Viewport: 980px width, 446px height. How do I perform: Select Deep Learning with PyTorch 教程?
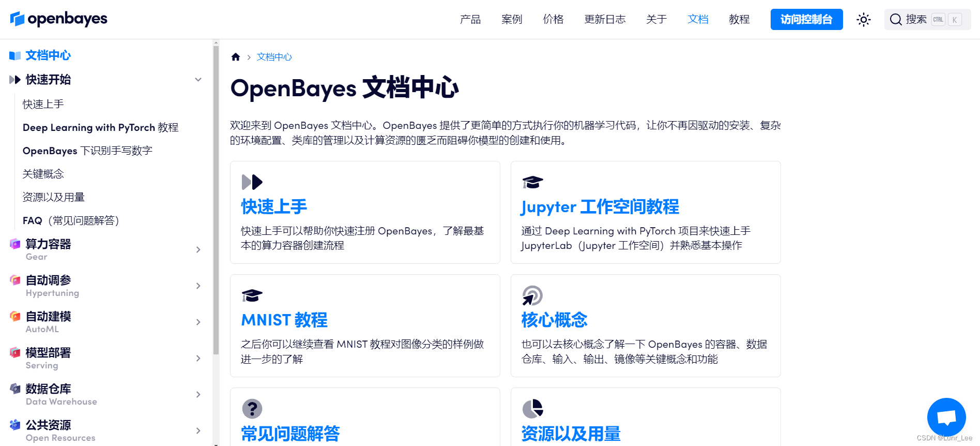point(100,127)
